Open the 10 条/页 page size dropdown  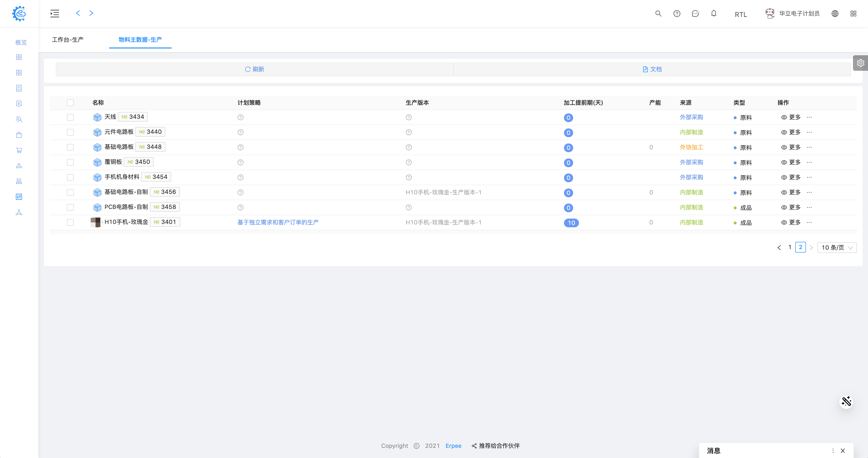click(x=837, y=247)
